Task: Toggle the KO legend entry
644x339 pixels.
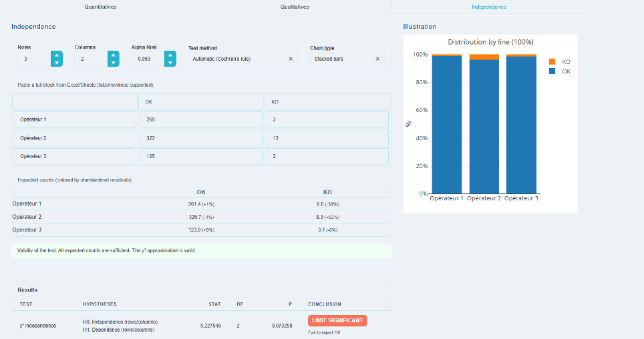Action: pyautogui.click(x=560, y=61)
